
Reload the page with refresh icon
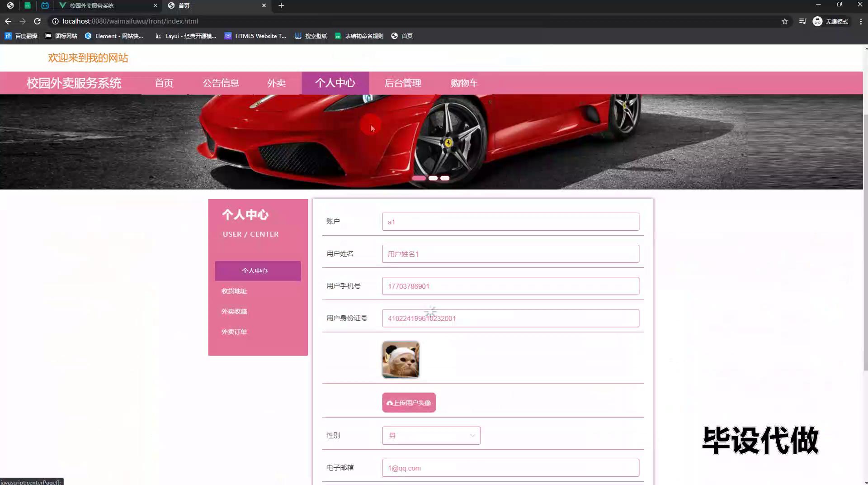pos(38,21)
